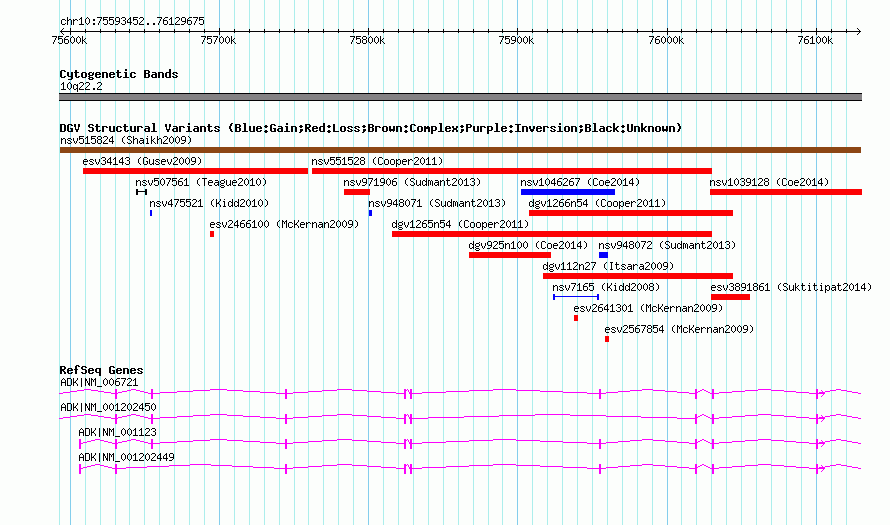This screenshot has width=890, height=525.
Task: Click the nsv1046267 (Coe2014) label
Action: [580, 182]
